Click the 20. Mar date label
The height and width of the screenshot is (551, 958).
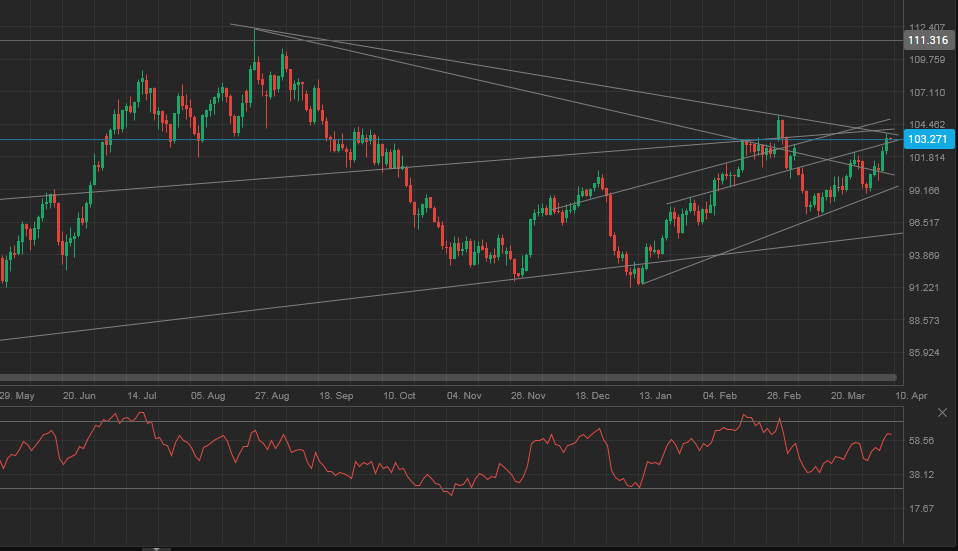pos(848,396)
